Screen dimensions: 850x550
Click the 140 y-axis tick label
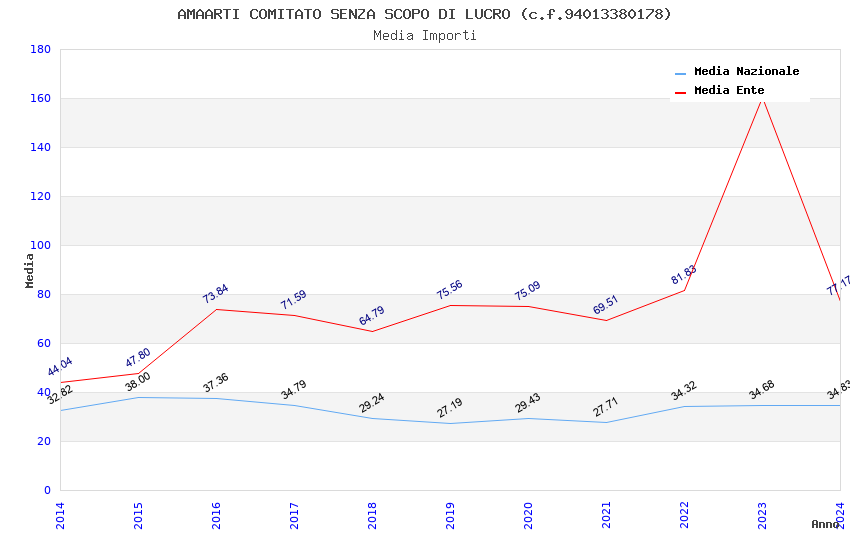(41, 147)
